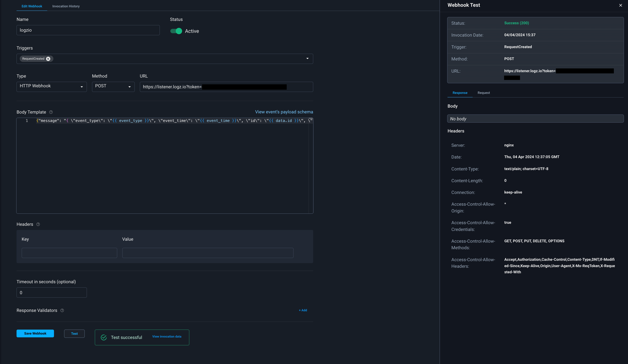628x364 pixels.
Task: Click the Headers help icon
Action: click(38, 224)
